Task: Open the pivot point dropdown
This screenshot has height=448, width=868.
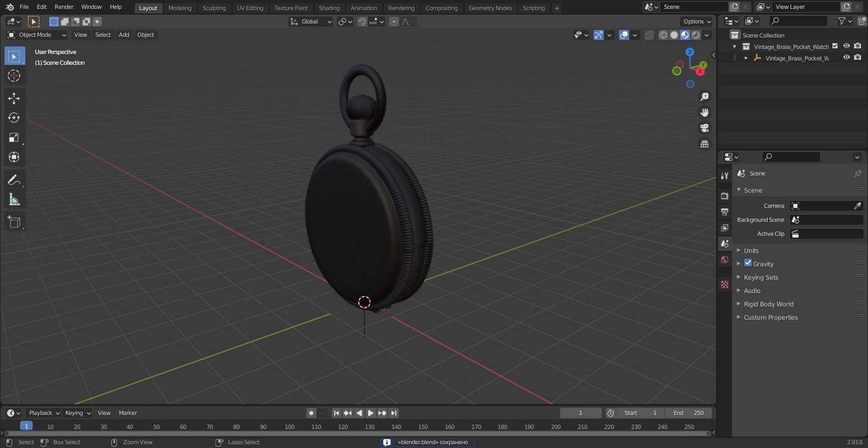Action: click(x=345, y=22)
